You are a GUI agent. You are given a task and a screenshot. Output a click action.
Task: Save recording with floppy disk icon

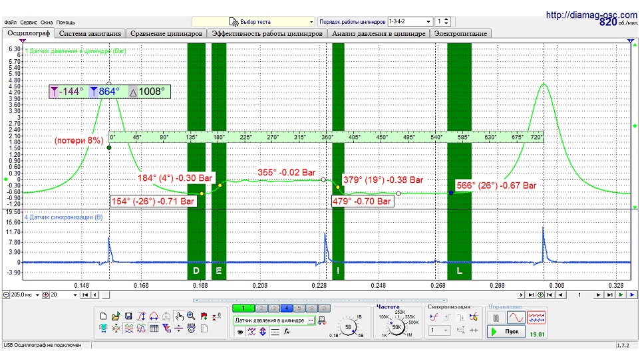point(128,316)
